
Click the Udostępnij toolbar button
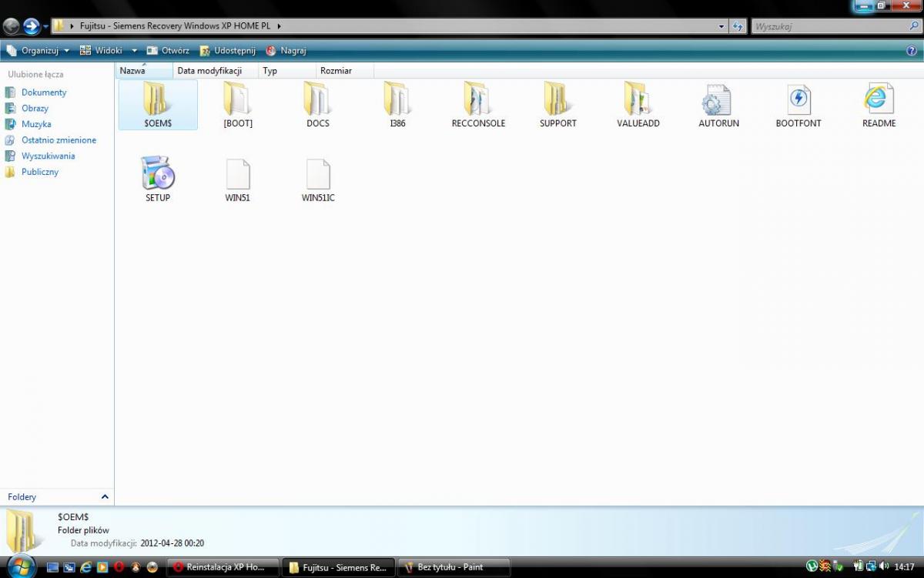coord(227,51)
